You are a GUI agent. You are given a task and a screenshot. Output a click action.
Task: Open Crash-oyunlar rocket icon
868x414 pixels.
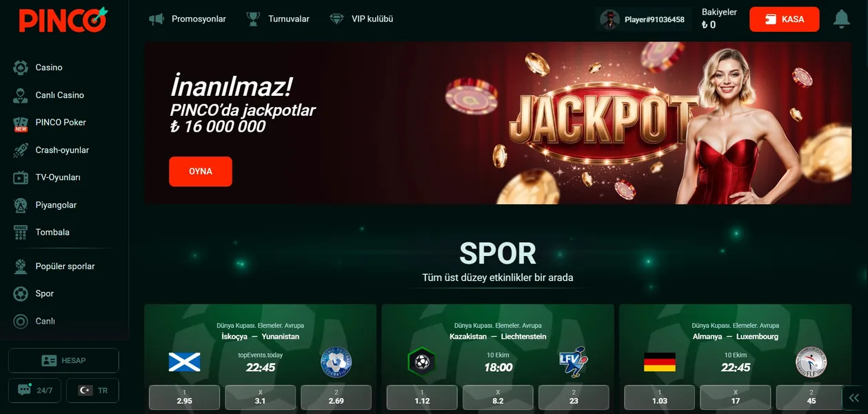point(21,150)
